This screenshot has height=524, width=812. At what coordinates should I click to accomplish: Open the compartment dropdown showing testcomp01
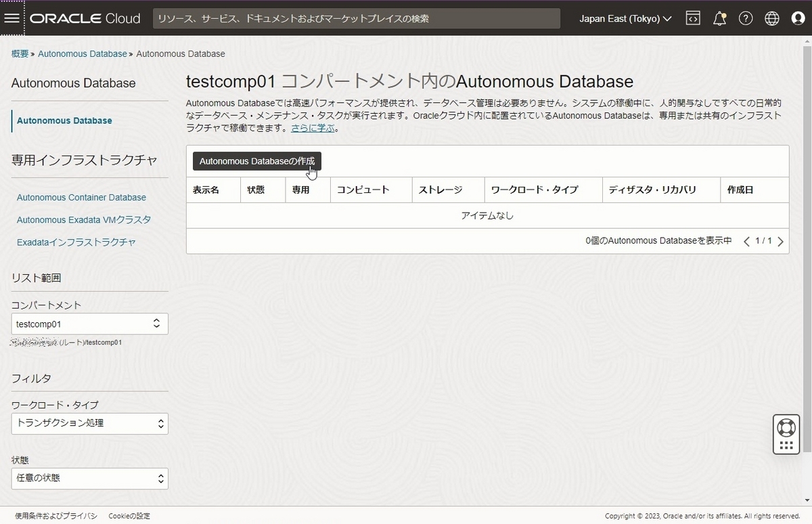89,324
